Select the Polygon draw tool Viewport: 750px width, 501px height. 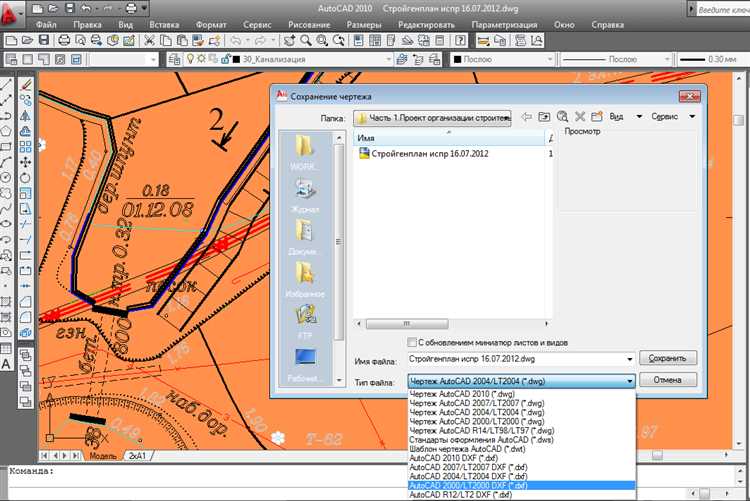(6, 131)
